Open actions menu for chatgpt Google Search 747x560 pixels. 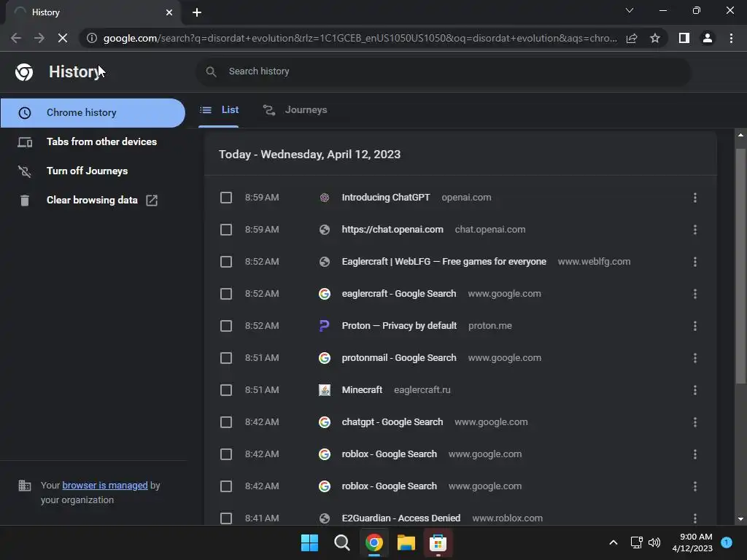(695, 422)
